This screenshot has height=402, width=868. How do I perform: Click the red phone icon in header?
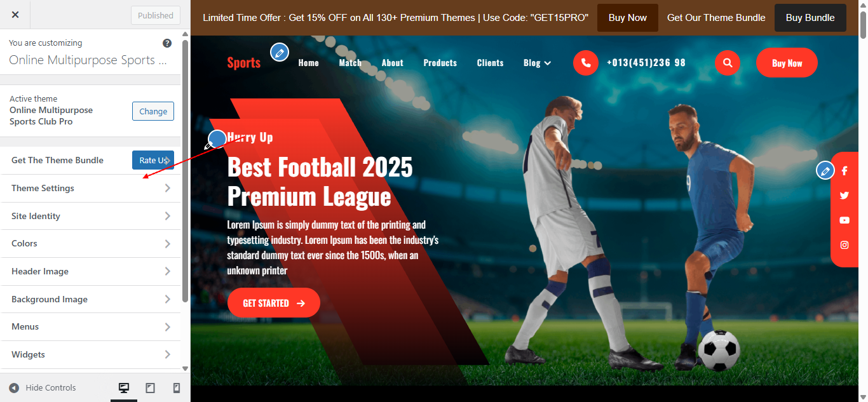(586, 63)
